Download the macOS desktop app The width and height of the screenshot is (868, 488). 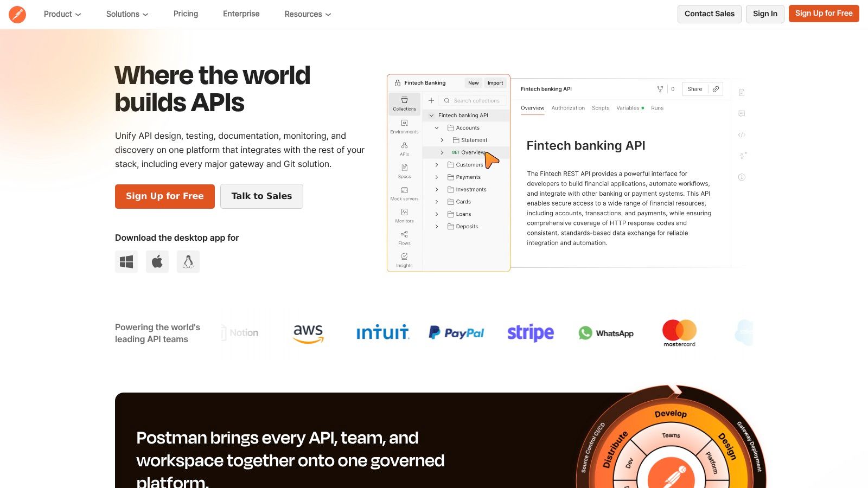(x=157, y=262)
